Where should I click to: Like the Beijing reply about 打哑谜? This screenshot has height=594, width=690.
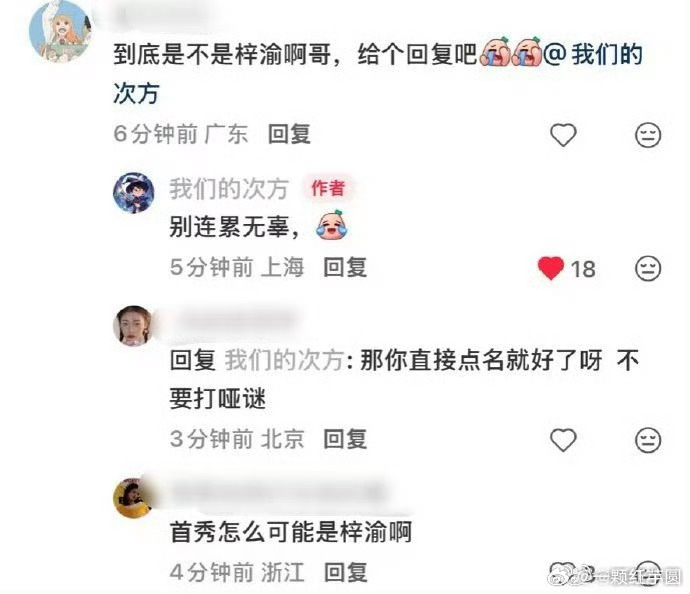(563, 440)
